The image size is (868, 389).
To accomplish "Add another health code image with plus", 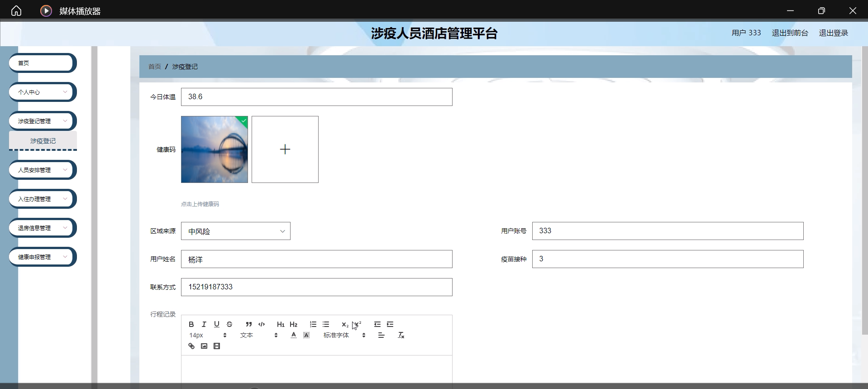I will pos(285,149).
